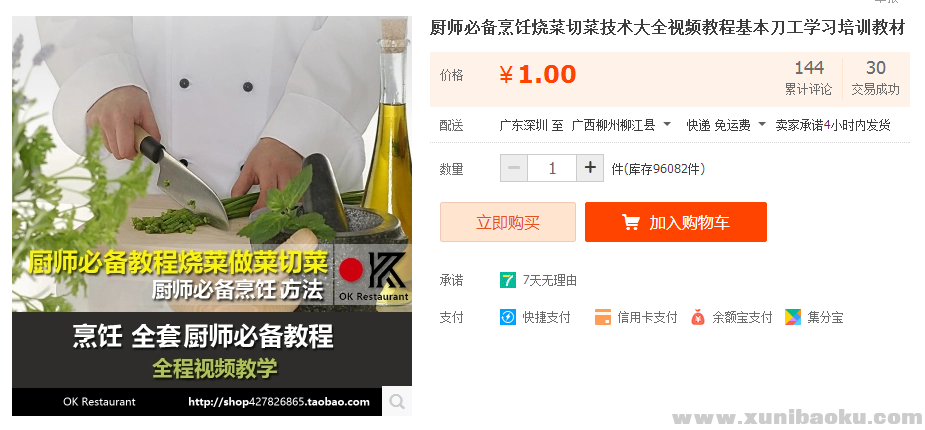Click the OK Restaurant logo on image
The image size is (925, 430).
click(x=373, y=274)
